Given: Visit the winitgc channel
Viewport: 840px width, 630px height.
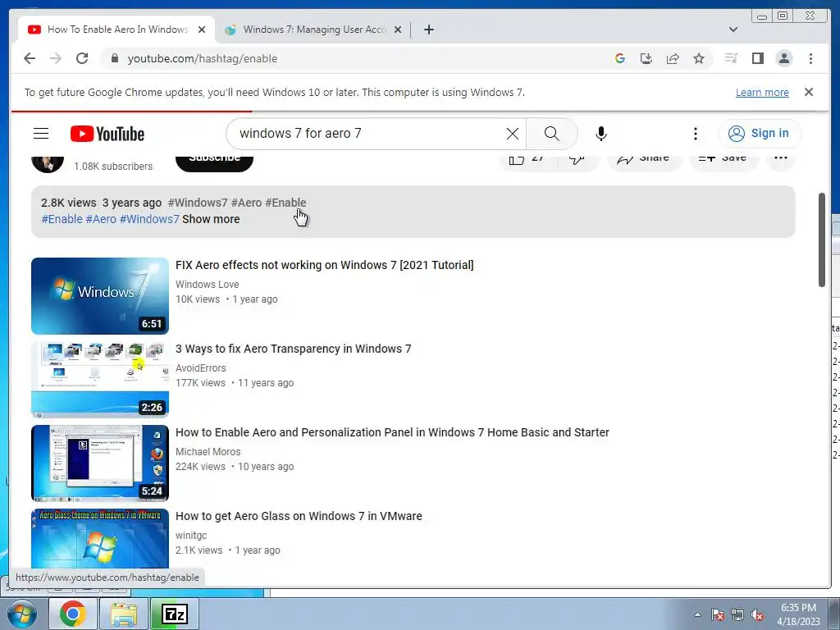Looking at the screenshot, I should [191, 535].
